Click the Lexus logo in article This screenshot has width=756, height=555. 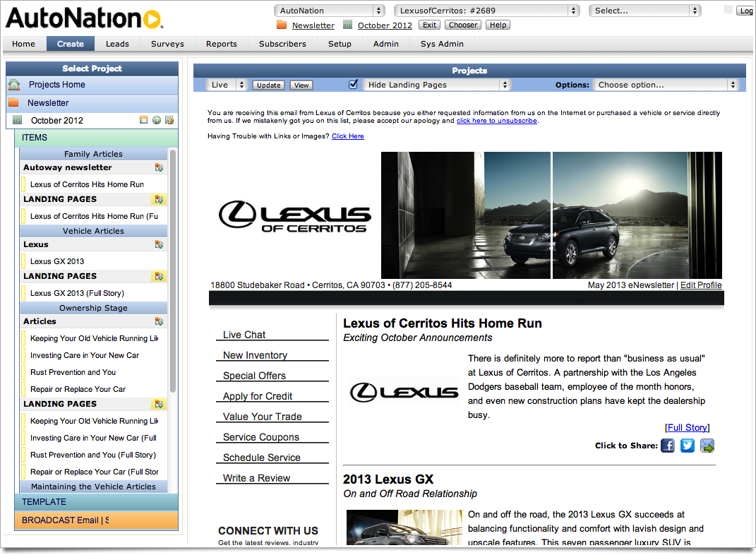pyautogui.click(x=404, y=393)
